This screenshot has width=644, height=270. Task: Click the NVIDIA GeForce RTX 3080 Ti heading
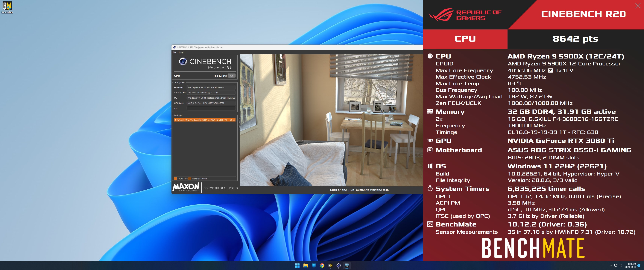coord(561,141)
